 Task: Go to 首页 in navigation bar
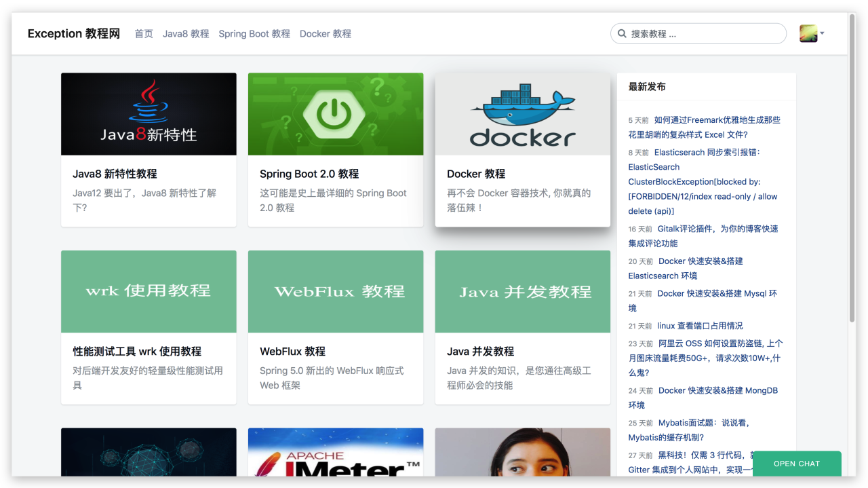click(144, 33)
